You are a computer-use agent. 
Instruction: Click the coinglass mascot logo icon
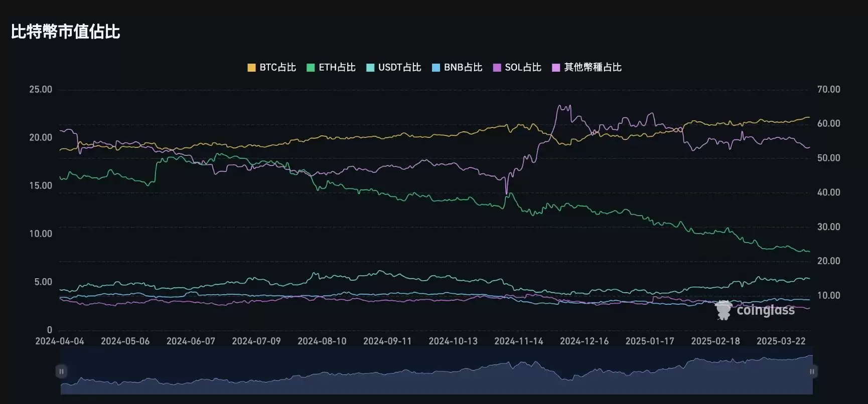point(724,310)
